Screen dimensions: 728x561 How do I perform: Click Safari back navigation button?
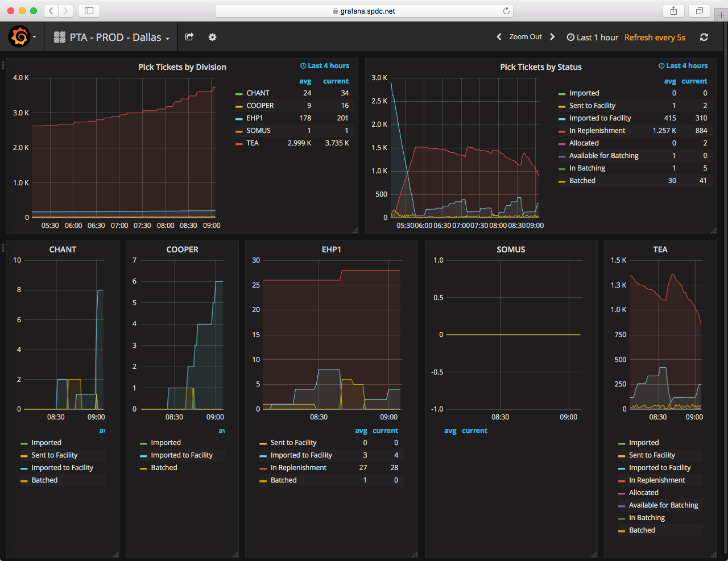coord(51,11)
